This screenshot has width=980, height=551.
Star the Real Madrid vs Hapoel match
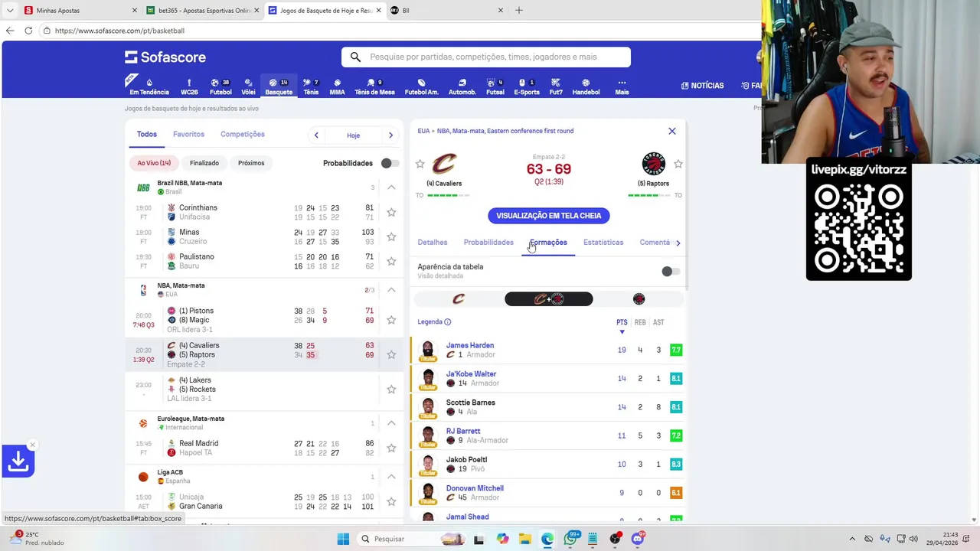click(x=391, y=448)
